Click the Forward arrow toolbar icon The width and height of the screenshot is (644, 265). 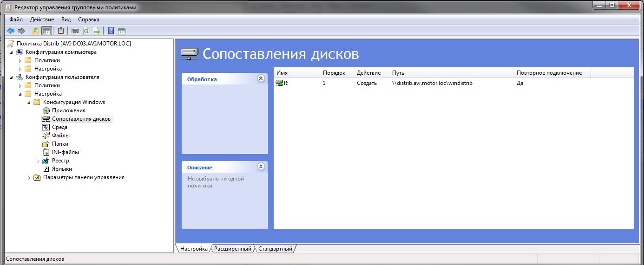tap(21, 31)
